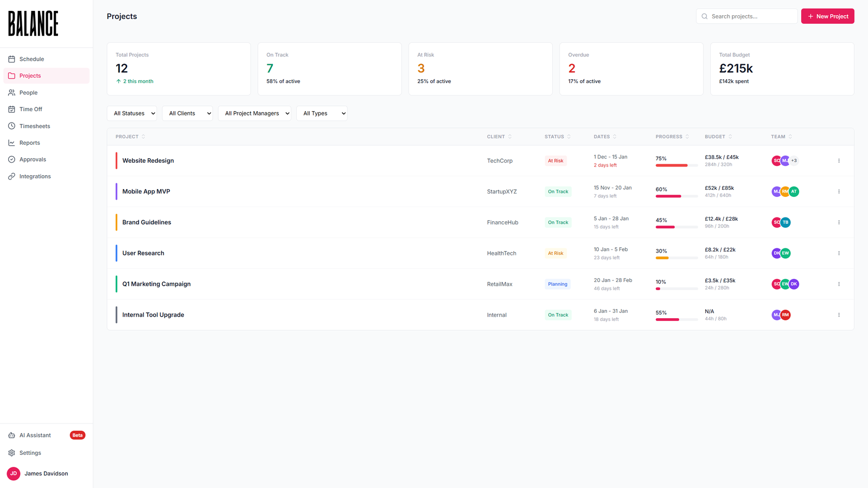
Task: Open the Settings gear in the sidebar
Action: click(x=11, y=453)
